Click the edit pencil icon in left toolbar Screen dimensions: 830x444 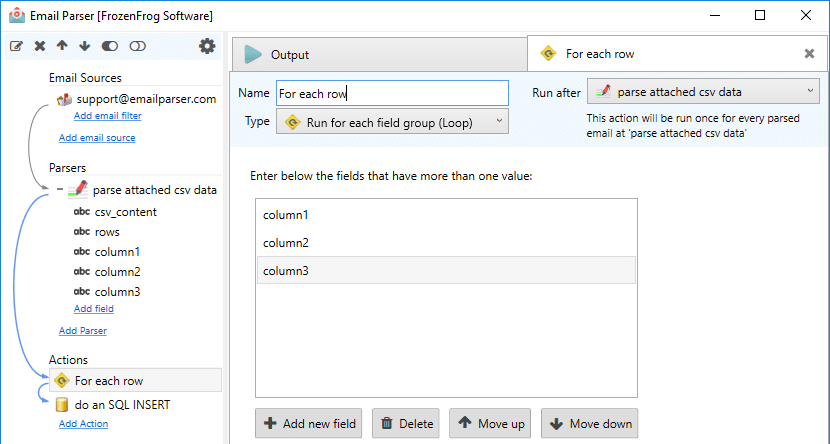(x=16, y=46)
